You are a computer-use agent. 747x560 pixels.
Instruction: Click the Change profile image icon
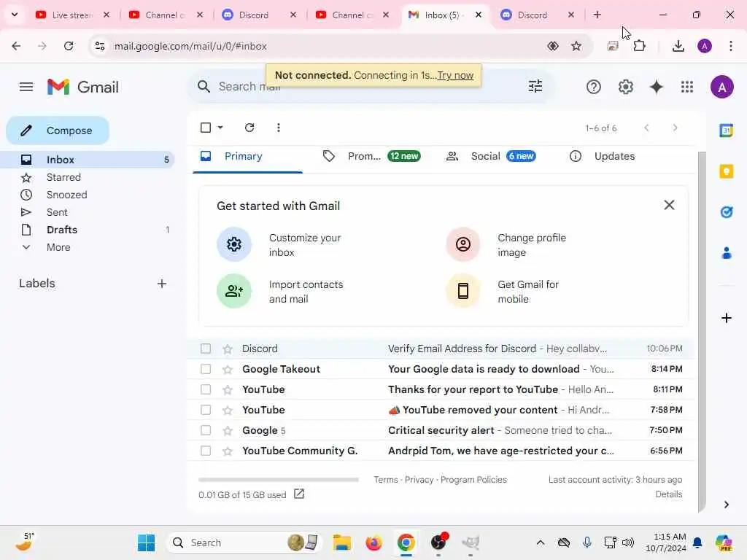click(x=462, y=244)
